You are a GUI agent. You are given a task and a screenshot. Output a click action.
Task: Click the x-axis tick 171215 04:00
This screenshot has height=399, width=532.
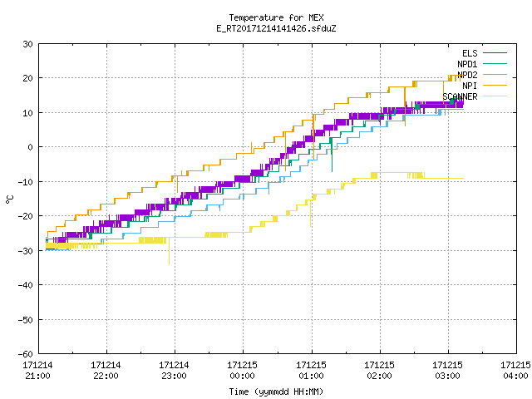[x=515, y=371]
